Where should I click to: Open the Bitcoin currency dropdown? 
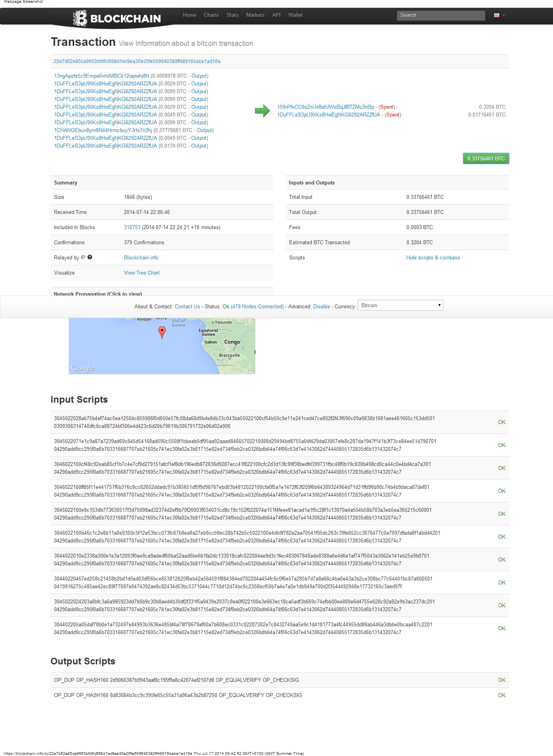pyautogui.click(x=400, y=305)
